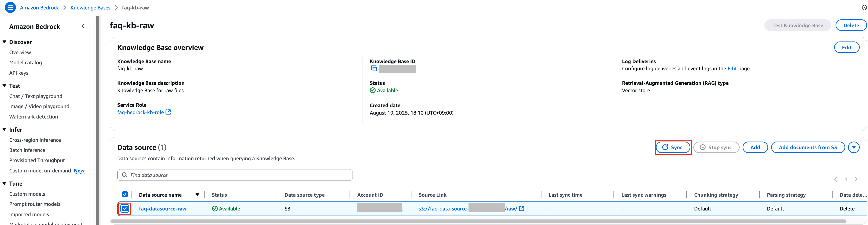The height and width of the screenshot is (225, 868).
Task: Open Watermark detection page
Action: click(x=34, y=117)
